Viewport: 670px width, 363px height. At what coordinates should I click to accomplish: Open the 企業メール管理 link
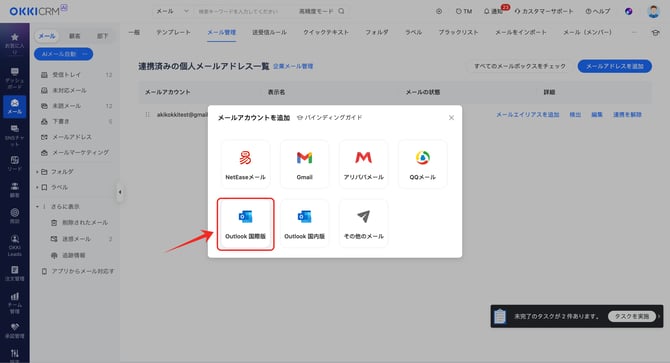point(293,67)
